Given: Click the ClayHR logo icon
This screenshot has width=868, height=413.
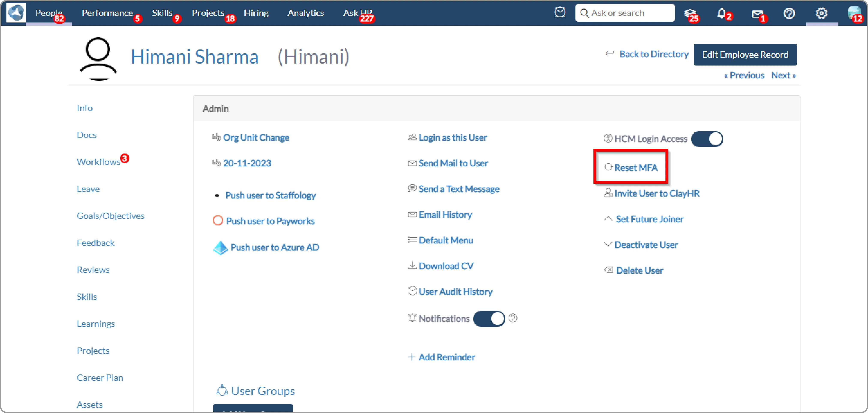Looking at the screenshot, I should click(16, 13).
